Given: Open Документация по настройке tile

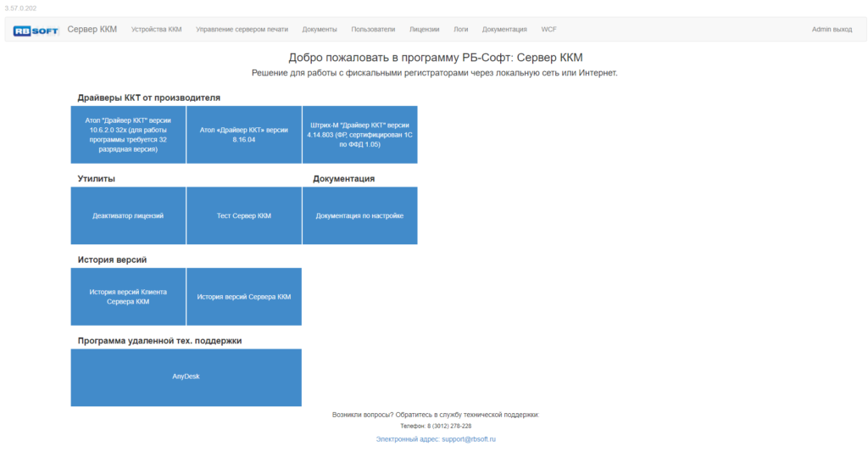Looking at the screenshot, I should click(359, 215).
